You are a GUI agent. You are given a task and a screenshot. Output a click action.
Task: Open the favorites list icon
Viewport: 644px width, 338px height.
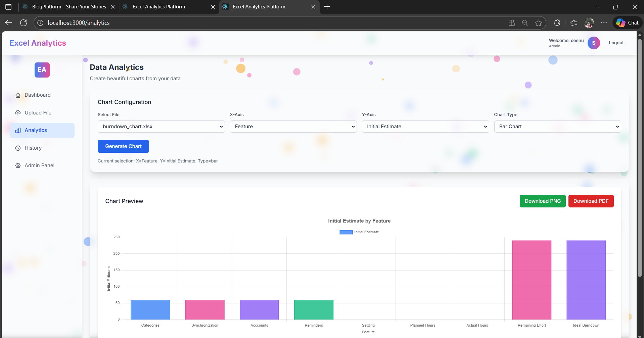574,23
